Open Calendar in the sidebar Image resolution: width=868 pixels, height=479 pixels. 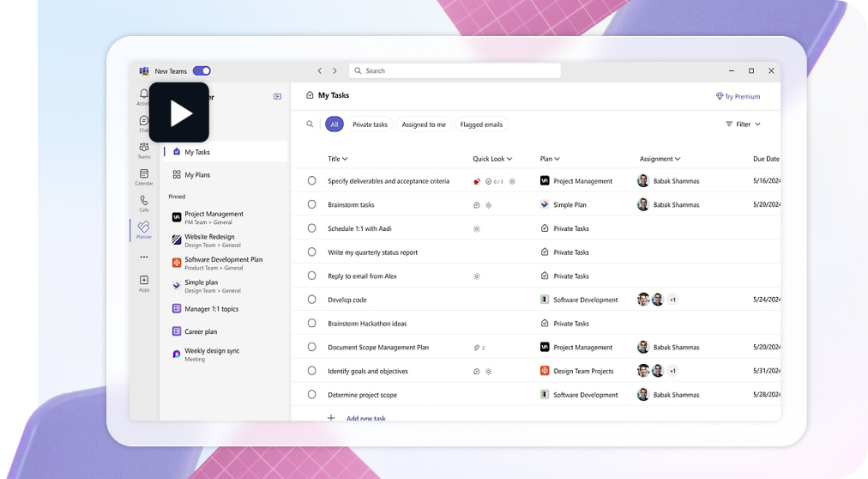tap(144, 177)
